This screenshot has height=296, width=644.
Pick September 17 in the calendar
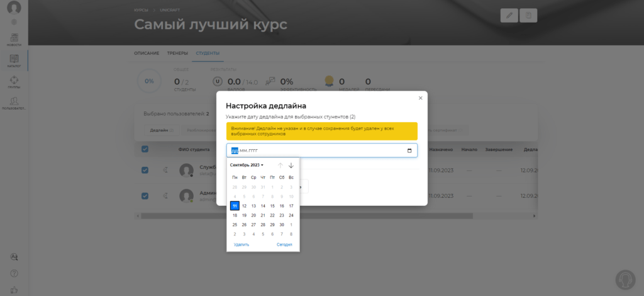(291, 206)
